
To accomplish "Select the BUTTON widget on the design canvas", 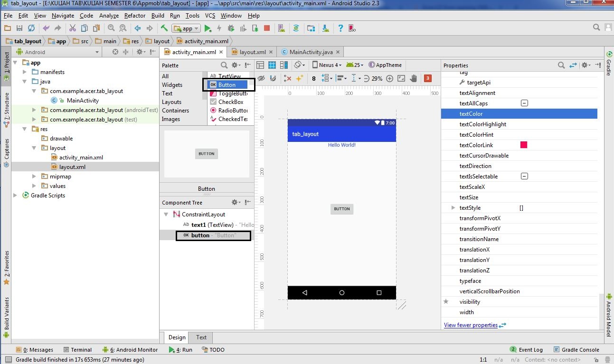I will (342, 209).
